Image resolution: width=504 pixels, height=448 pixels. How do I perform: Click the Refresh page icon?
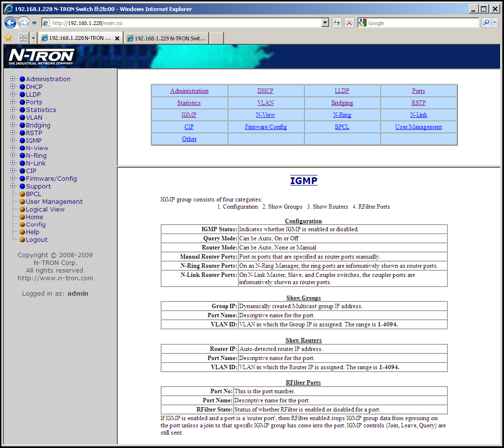pyautogui.click(x=336, y=23)
